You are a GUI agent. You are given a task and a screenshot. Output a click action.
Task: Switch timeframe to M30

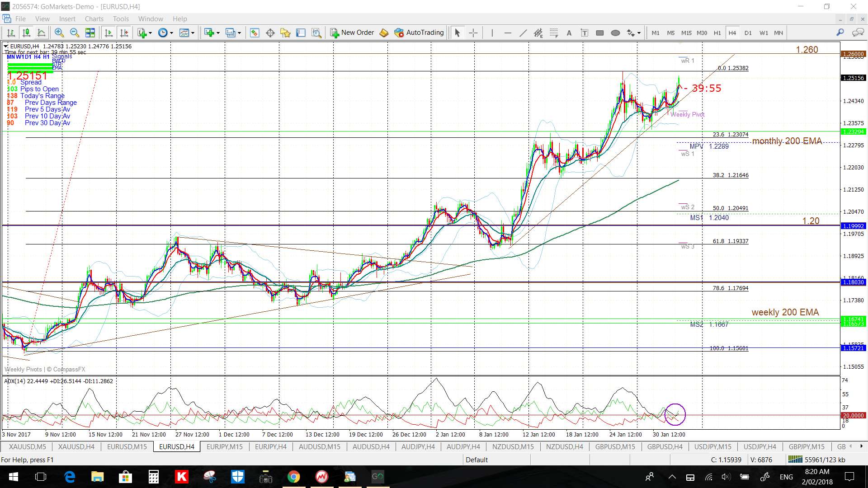point(702,33)
